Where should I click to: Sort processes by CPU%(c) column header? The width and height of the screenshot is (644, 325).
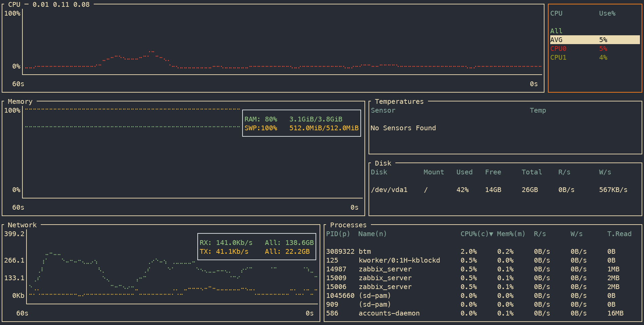coord(477,234)
